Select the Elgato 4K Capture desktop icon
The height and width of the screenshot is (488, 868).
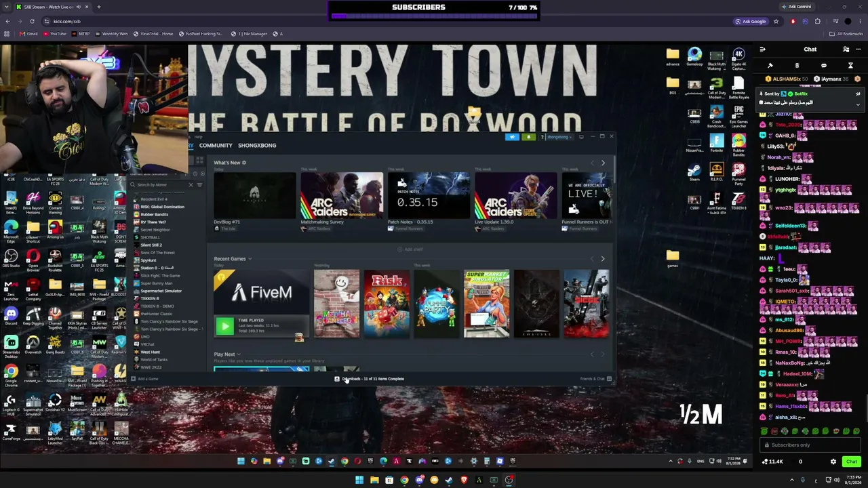(x=738, y=59)
